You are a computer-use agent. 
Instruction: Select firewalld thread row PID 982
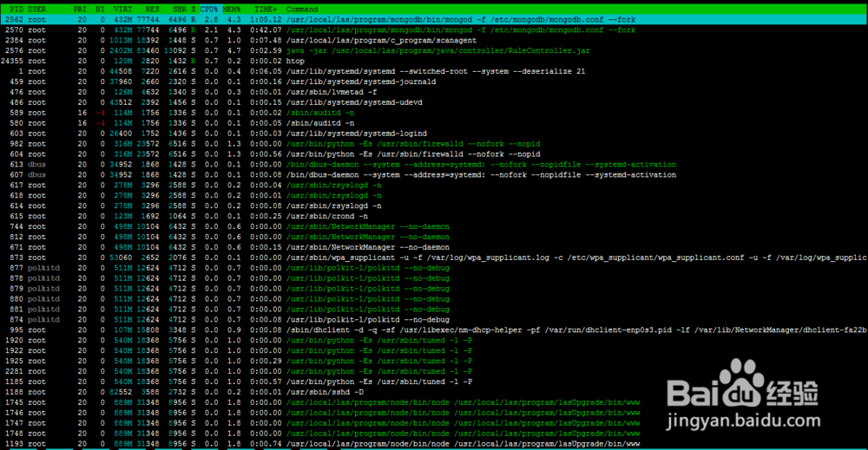tap(434, 144)
